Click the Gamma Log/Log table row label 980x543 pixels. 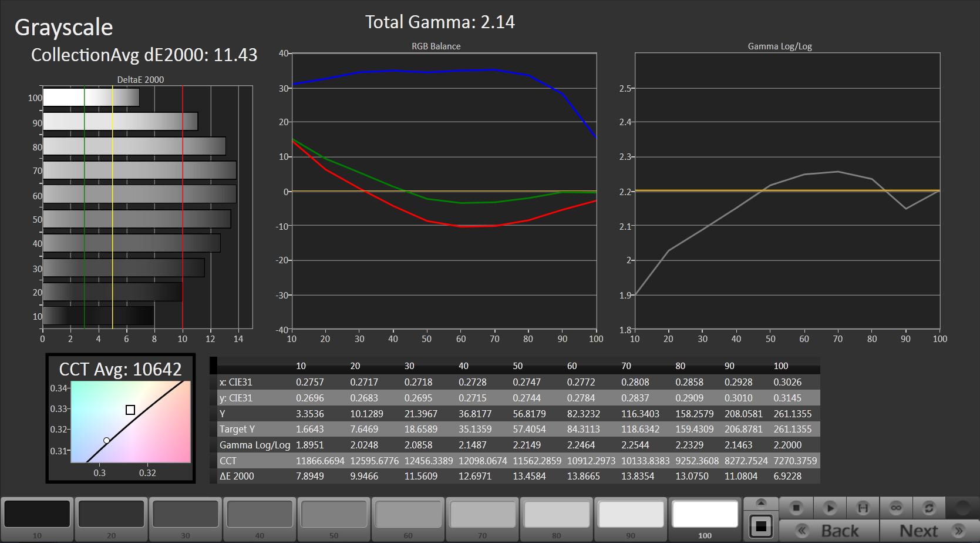coord(255,445)
